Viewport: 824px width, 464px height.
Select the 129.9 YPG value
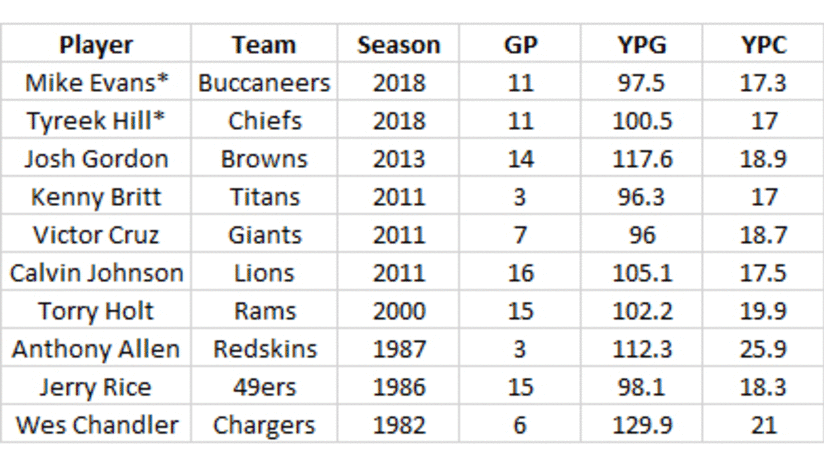coord(643,425)
